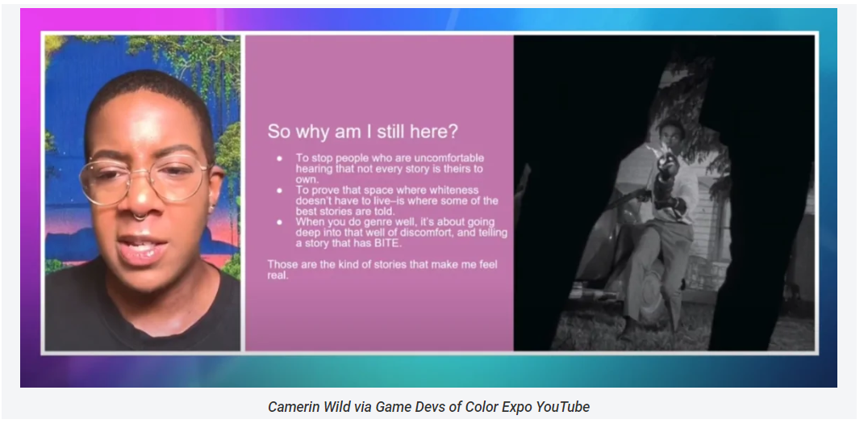
Task: Click the bullet dot before "To prove that space"
Action: point(279,190)
